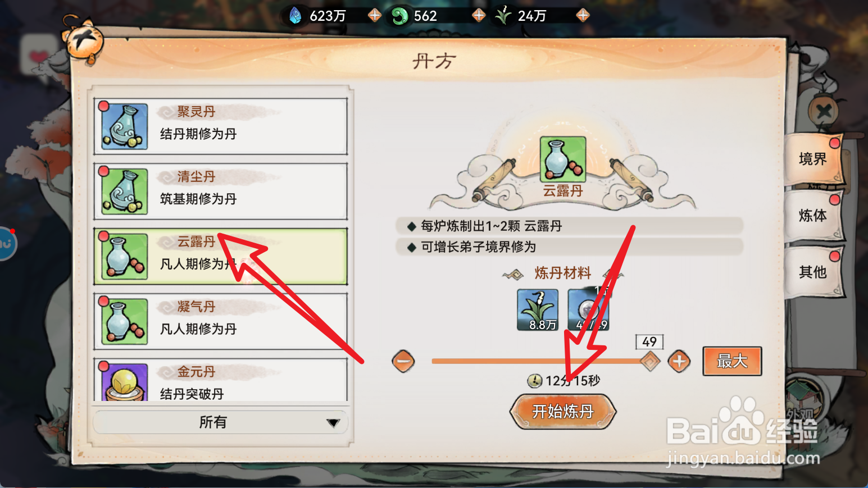
Task: Switch to the 炼体 tab
Action: (x=813, y=216)
